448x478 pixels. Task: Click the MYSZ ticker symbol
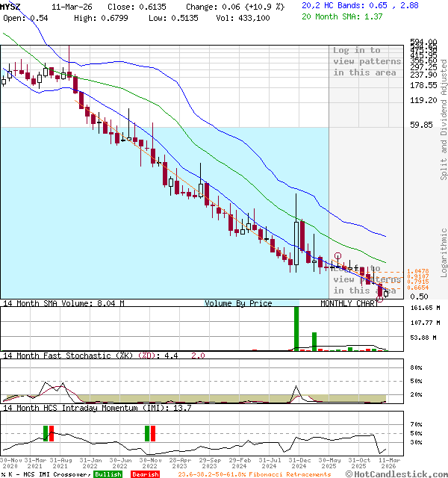(11, 5)
